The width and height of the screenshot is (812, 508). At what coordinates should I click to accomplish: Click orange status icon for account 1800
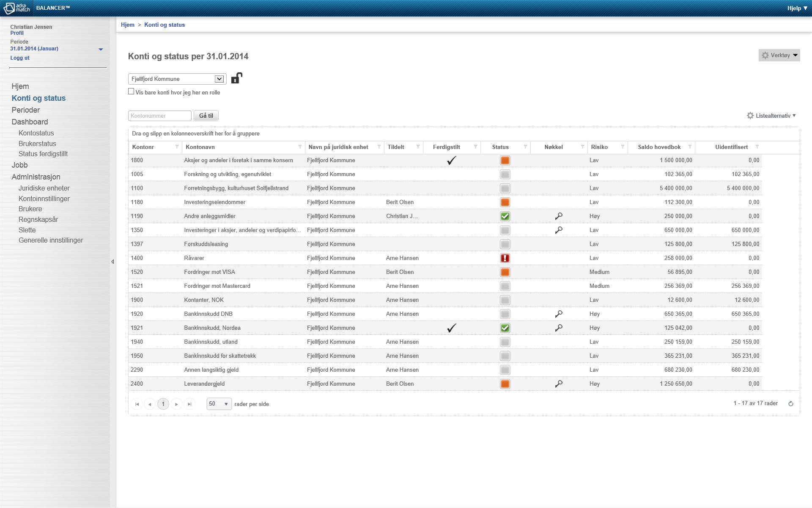(x=505, y=160)
